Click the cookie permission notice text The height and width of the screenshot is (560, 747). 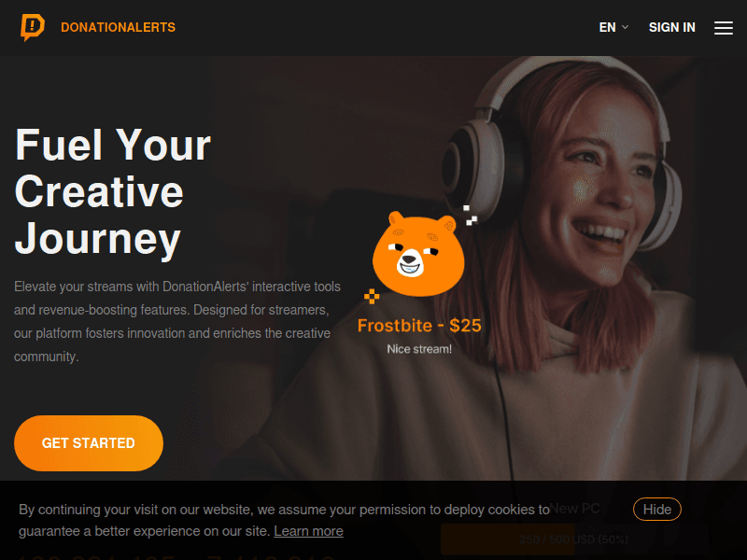pos(285,520)
